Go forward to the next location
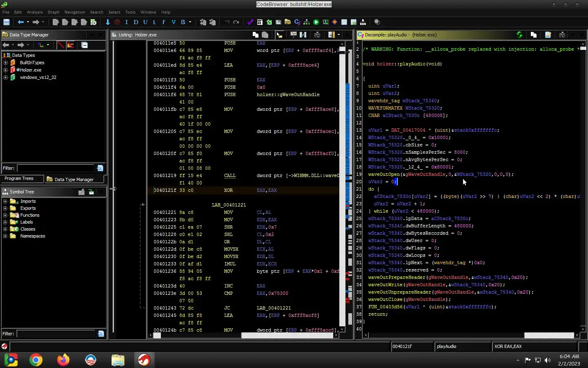The width and height of the screenshot is (588, 368). 36,22
